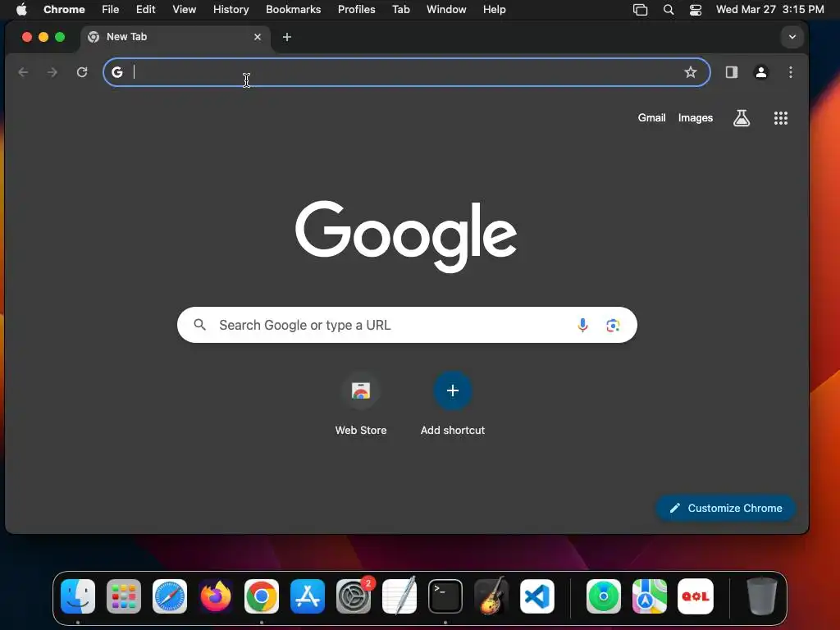Open the History menu
The image size is (840, 630).
[231, 9]
